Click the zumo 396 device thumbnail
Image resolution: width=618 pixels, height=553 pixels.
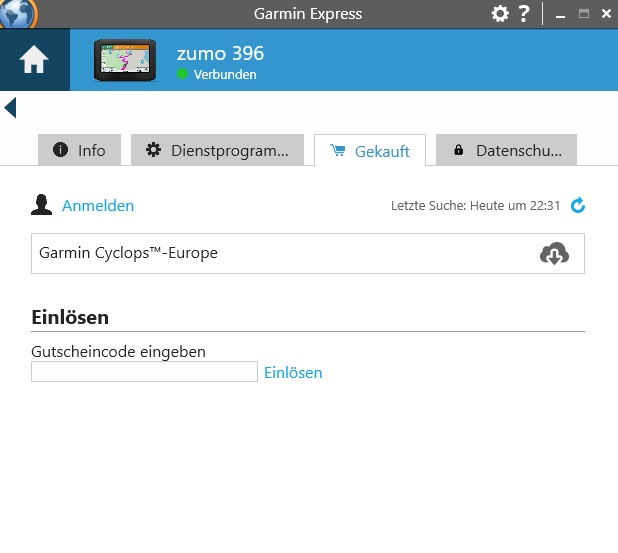125,60
